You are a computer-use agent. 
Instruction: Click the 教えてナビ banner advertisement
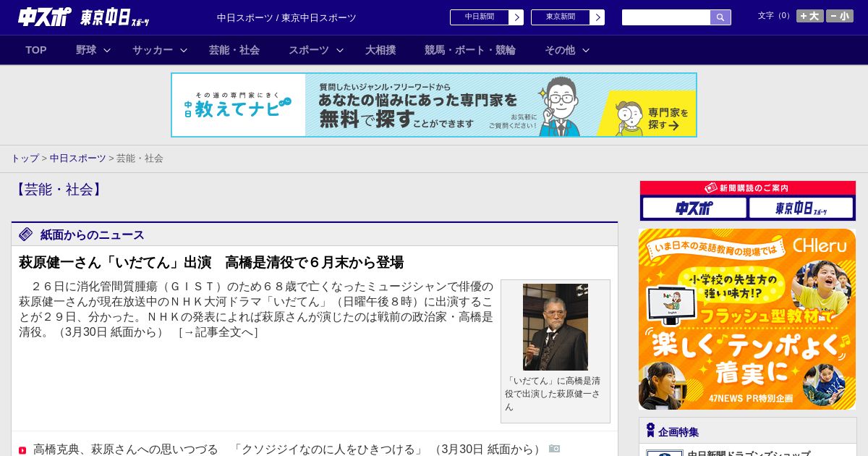[434, 105]
